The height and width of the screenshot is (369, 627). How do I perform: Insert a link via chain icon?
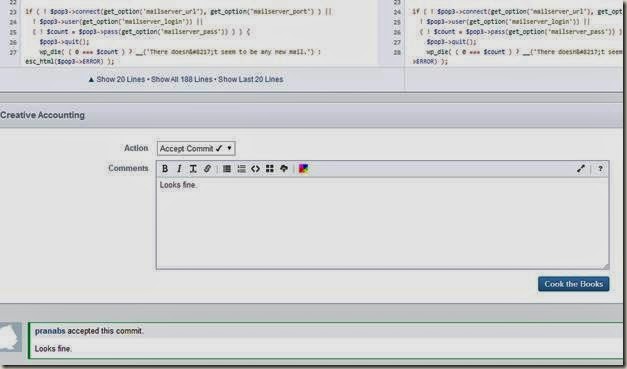click(207, 169)
